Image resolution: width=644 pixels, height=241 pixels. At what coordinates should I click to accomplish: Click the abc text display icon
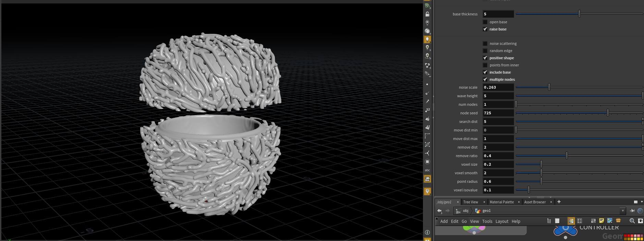coord(427,170)
